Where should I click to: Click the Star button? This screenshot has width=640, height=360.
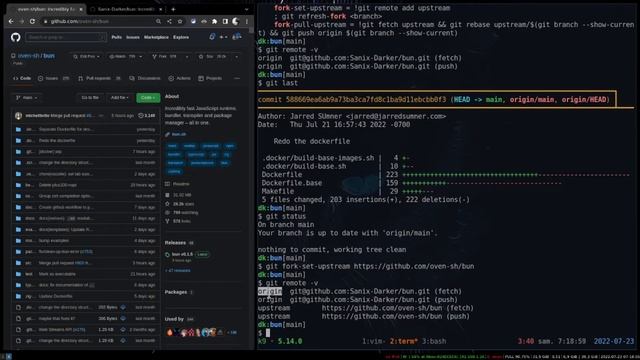[213, 57]
